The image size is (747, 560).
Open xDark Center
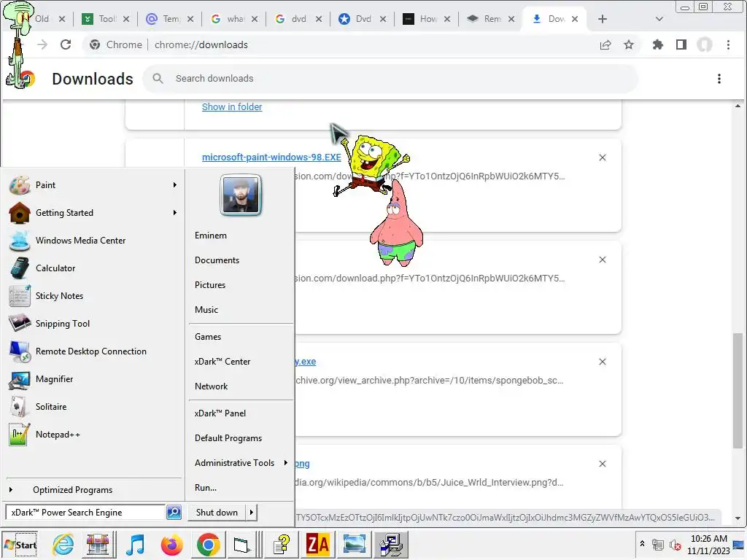(222, 362)
